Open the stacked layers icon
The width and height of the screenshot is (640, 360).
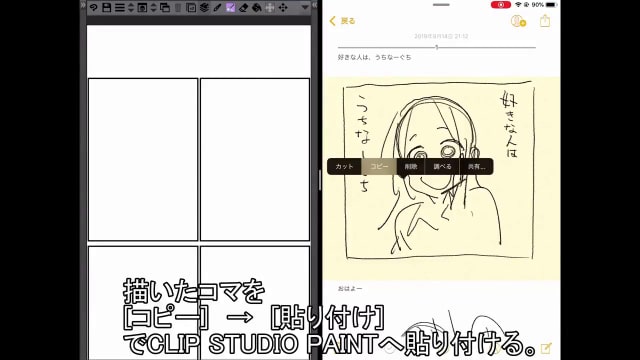click(x=204, y=7)
